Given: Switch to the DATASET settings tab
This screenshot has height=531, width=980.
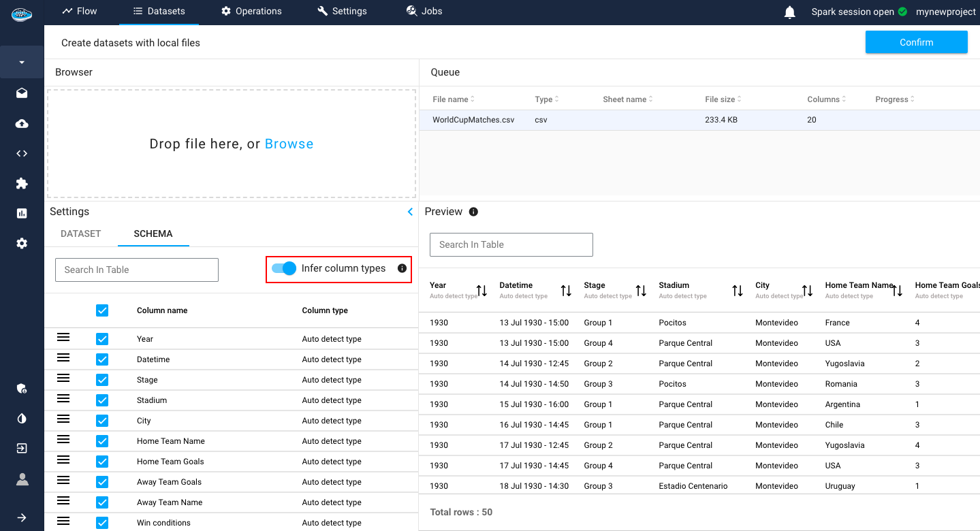Looking at the screenshot, I should pyautogui.click(x=81, y=234).
